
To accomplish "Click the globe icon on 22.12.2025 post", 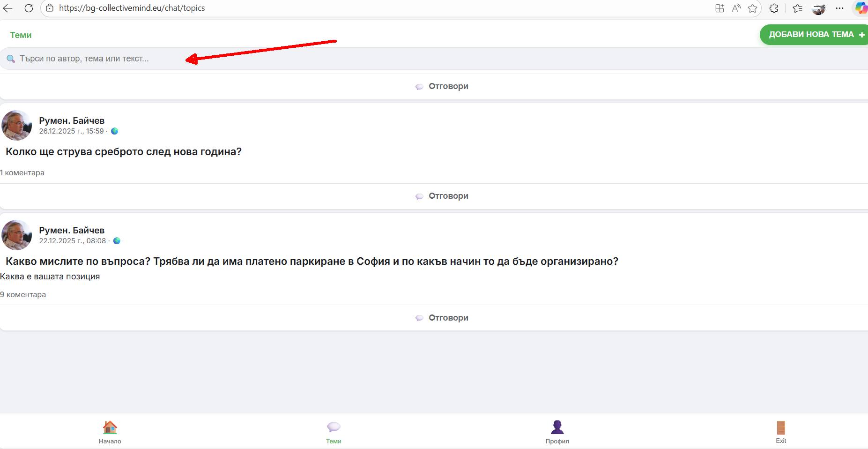I will [117, 241].
